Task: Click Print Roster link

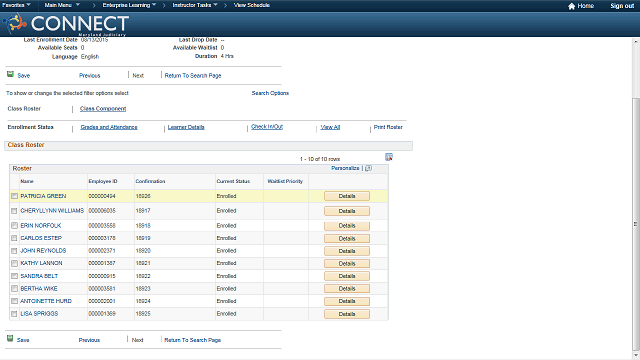Action: [388, 127]
